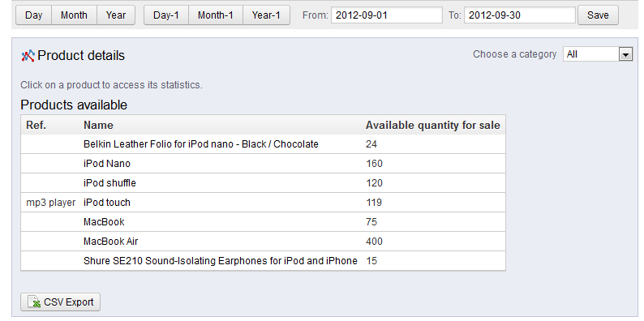Click the Product details heading

coord(81,55)
